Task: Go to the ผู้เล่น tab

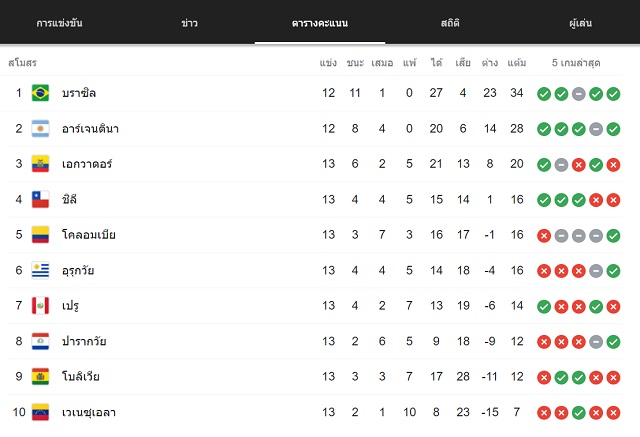Action: click(x=580, y=23)
